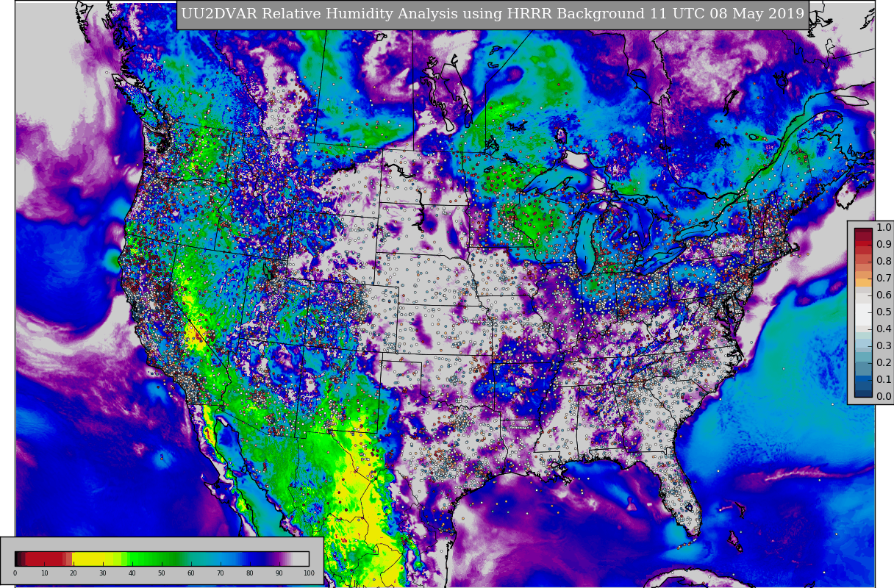Click the yellow segment of the humidity colorbar
The image size is (894, 588).
(88, 559)
